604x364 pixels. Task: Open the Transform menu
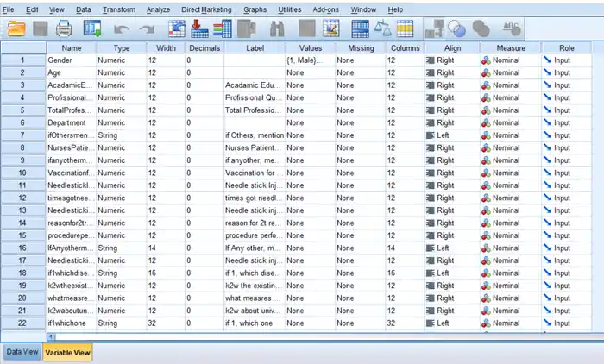(x=119, y=9)
